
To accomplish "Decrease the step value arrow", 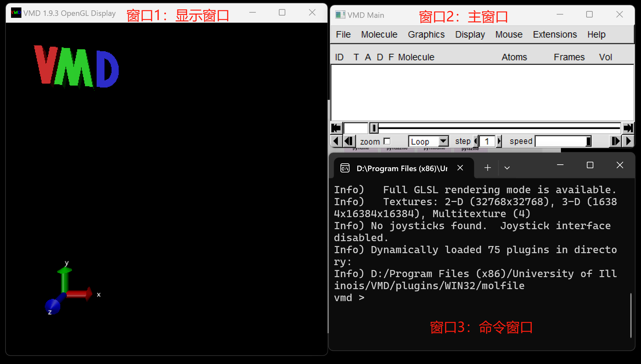I will 476,141.
